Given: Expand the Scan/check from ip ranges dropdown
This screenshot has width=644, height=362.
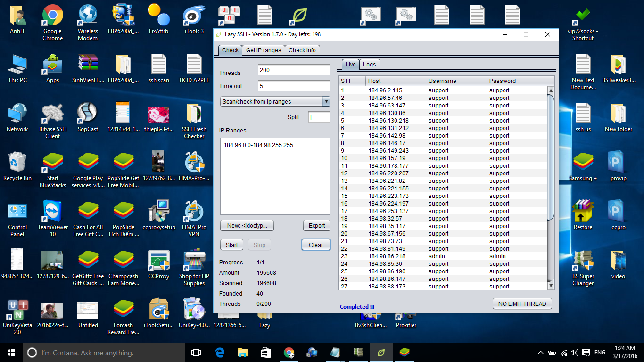Looking at the screenshot, I should pos(326,101).
